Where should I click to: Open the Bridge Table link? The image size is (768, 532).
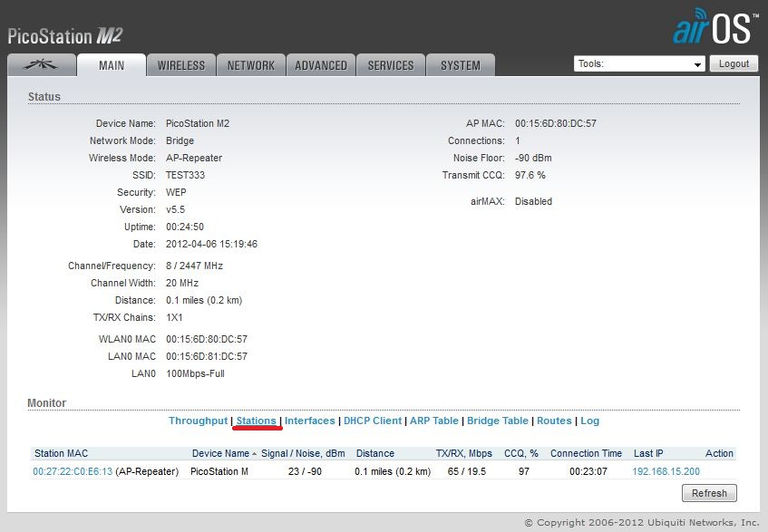coord(497,421)
